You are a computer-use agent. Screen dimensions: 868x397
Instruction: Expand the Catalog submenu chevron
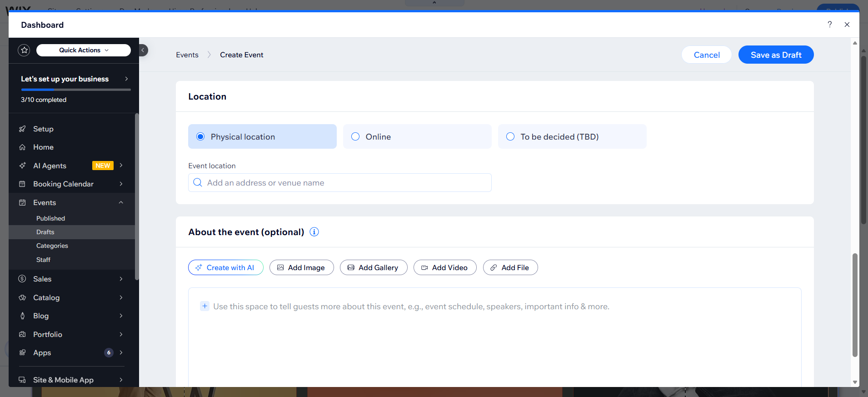point(121,297)
